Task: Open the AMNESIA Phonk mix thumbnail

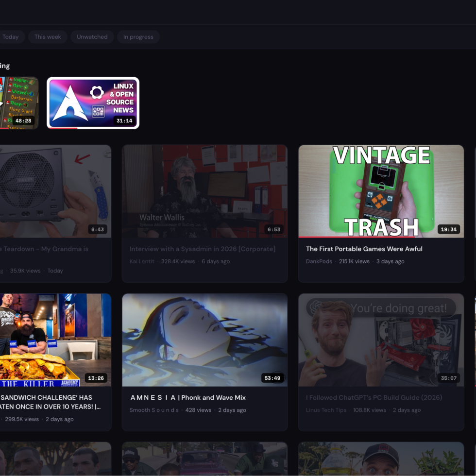Action: point(204,340)
